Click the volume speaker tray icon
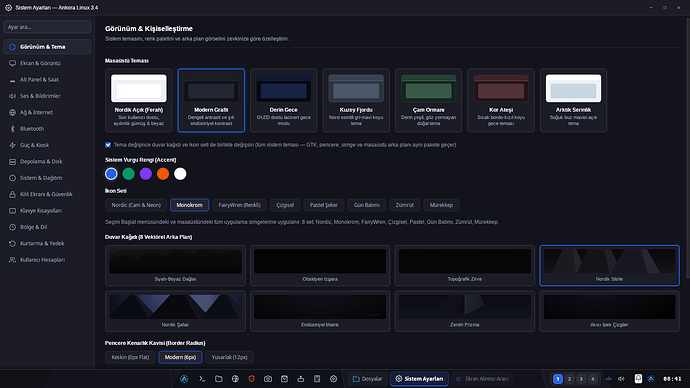The image size is (690, 388). [621, 379]
